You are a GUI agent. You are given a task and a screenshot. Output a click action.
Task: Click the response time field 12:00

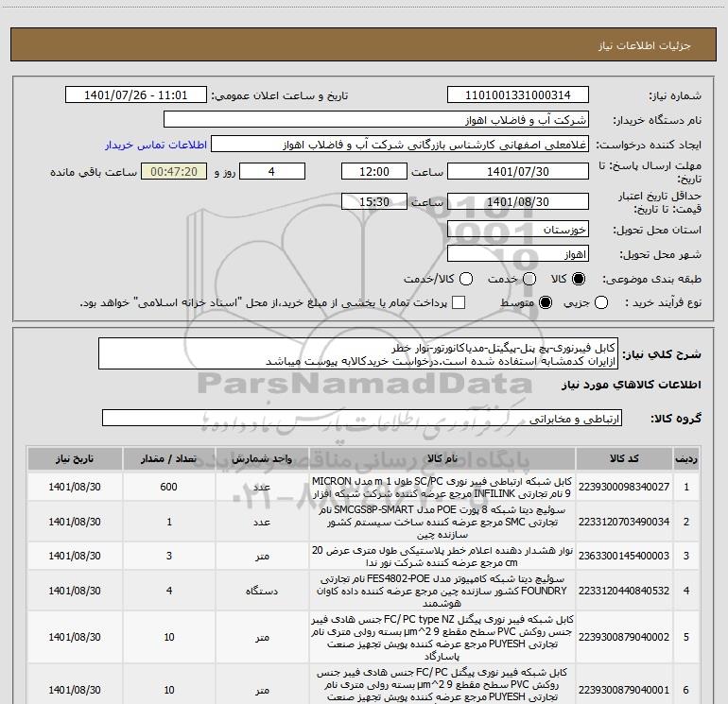374,171
